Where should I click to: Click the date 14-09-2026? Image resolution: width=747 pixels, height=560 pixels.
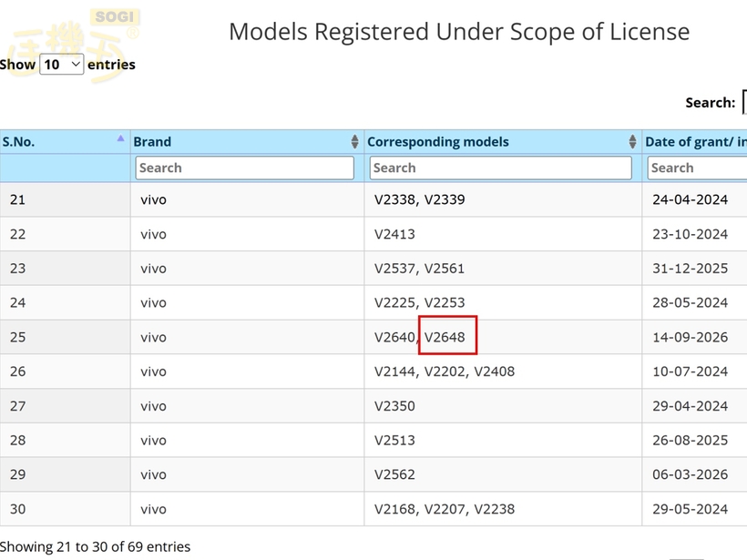click(690, 337)
